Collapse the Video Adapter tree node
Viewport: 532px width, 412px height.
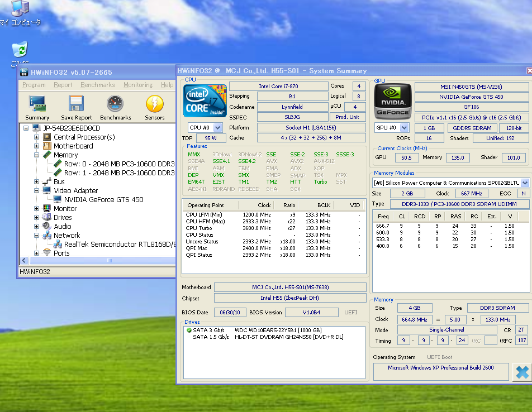click(37, 190)
